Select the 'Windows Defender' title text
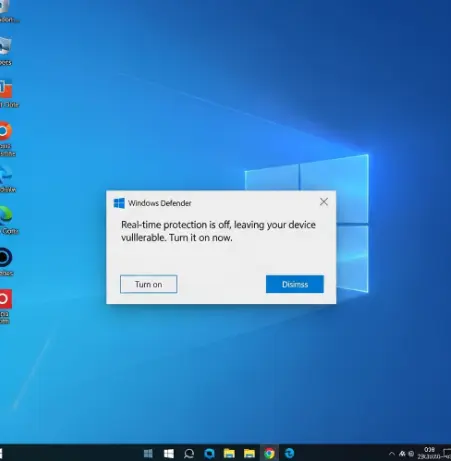 pyautogui.click(x=160, y=203)
